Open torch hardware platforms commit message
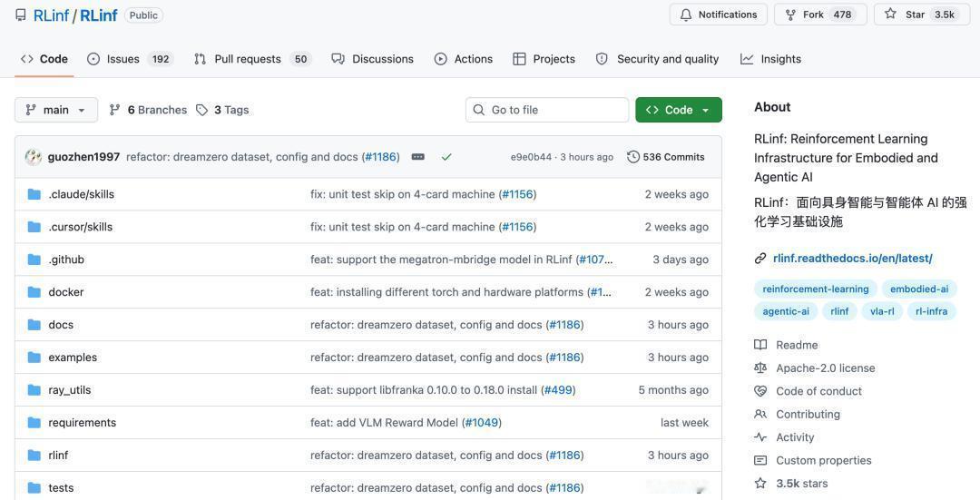 [446, 292]
